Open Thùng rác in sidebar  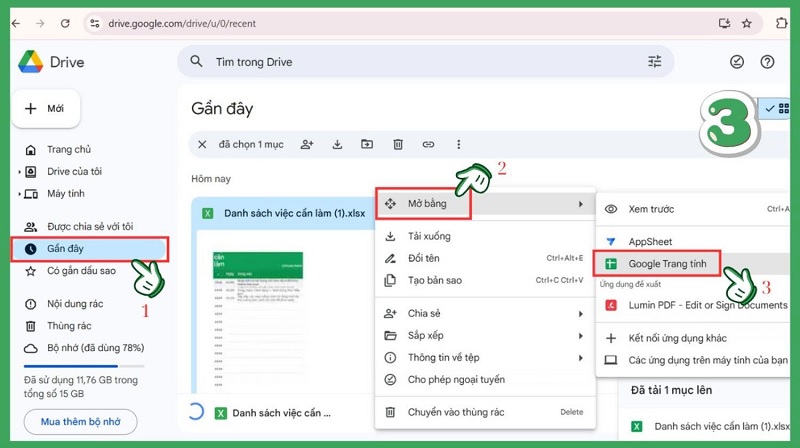(69, 326)
